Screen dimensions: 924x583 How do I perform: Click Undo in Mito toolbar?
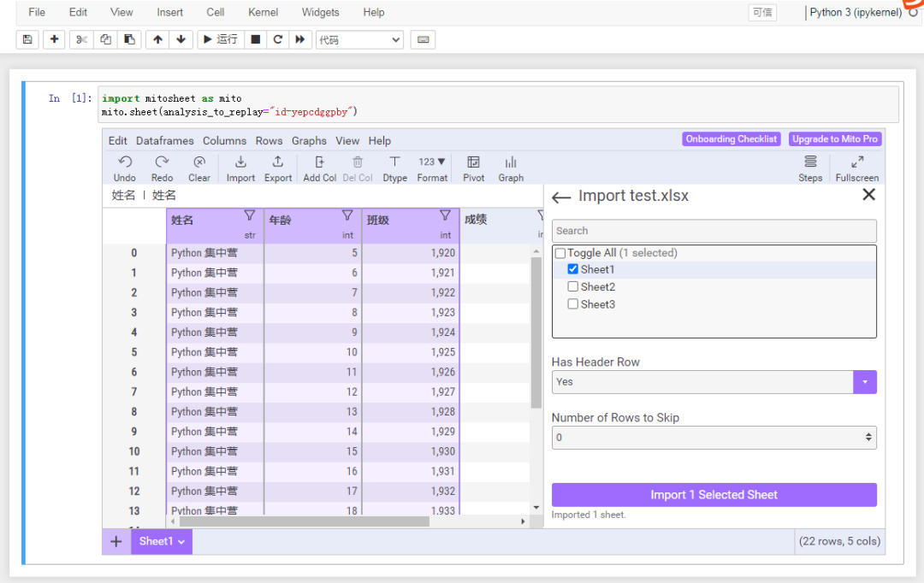124,169
